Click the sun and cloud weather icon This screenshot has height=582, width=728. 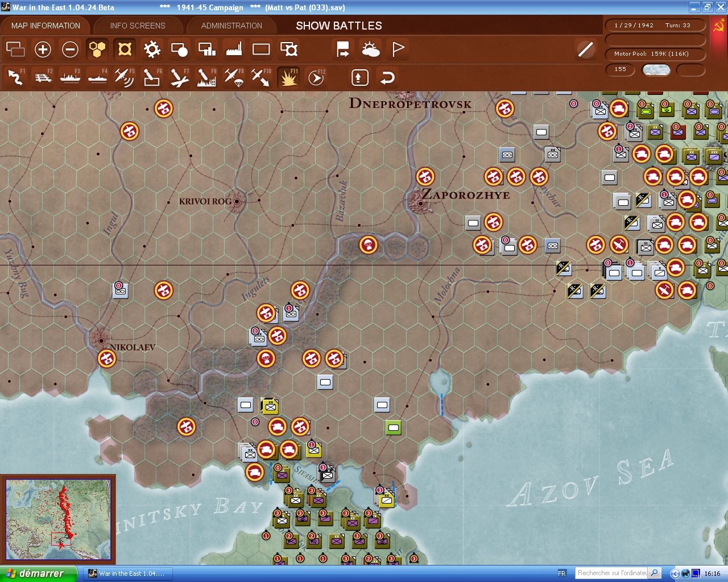(371, 49)
